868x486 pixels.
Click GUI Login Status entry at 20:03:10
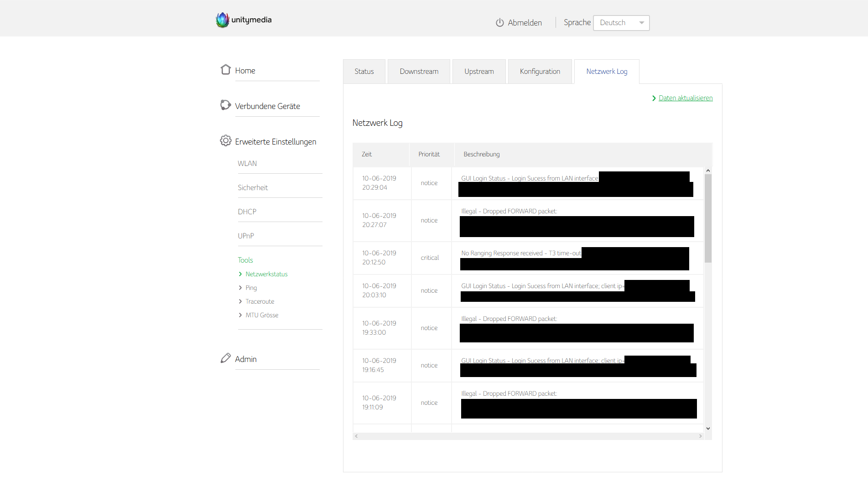542,286
